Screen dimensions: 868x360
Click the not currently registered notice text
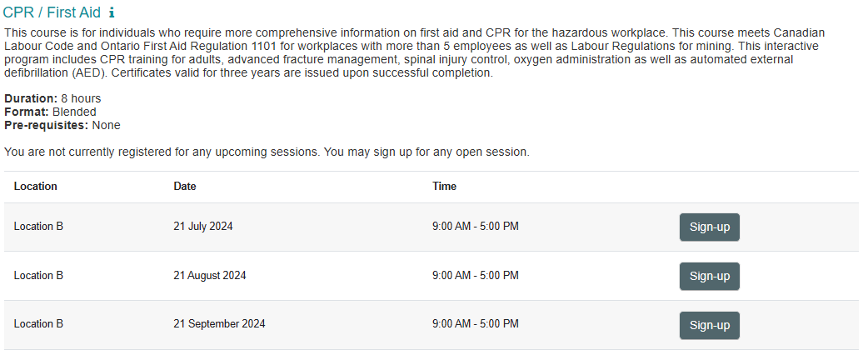(267, 152)
